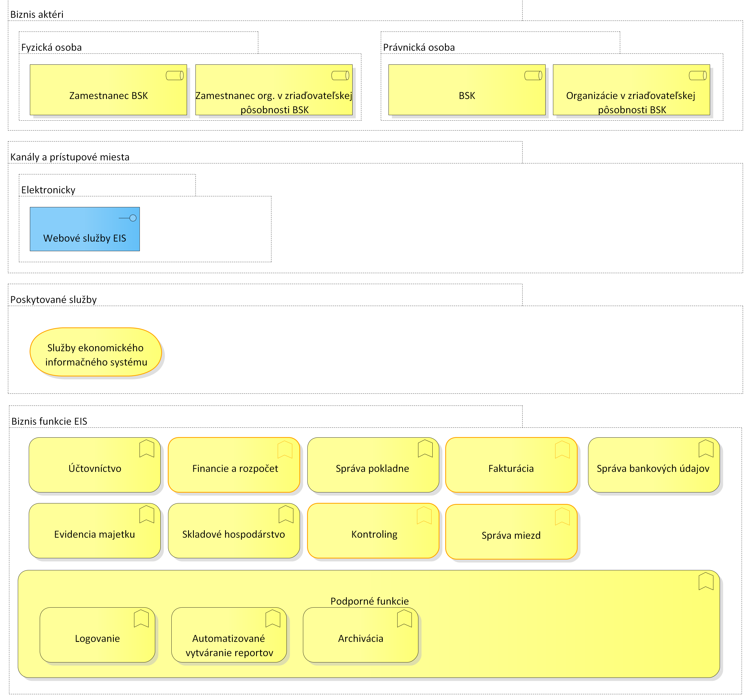Select the Financie a rozpočet function box
The height and width of the screenshot is (700, 746).
point(234,465)
